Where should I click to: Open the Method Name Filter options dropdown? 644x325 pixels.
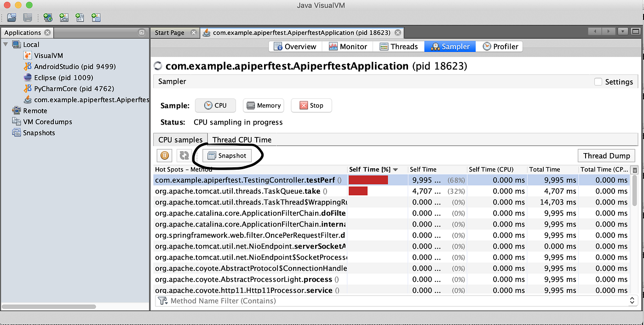(x=632, y=301)
